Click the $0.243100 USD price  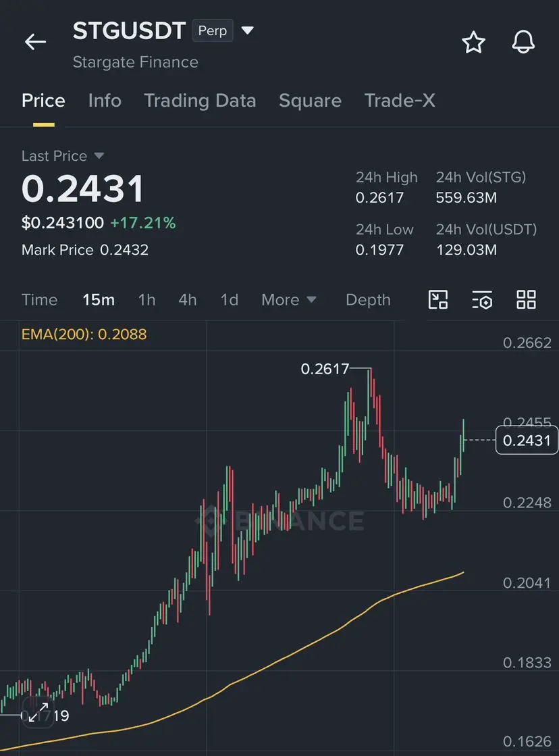(63, 223)
